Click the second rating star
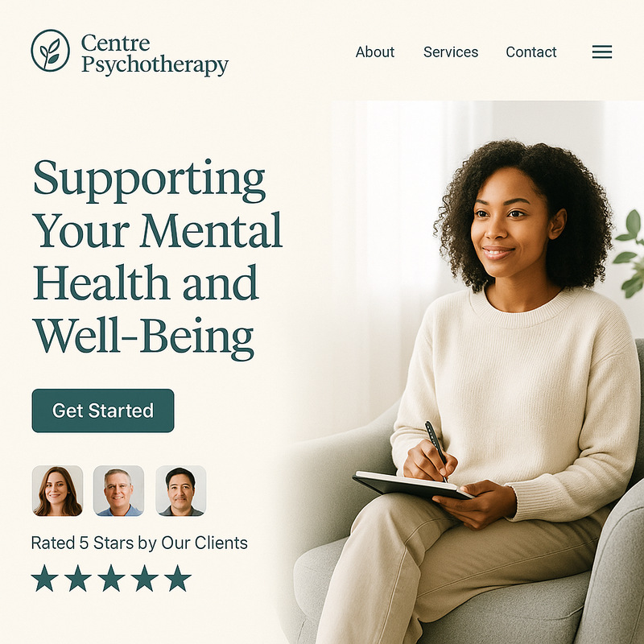Image resolution: width=644 pixels, height=644 pixels. 77,578
